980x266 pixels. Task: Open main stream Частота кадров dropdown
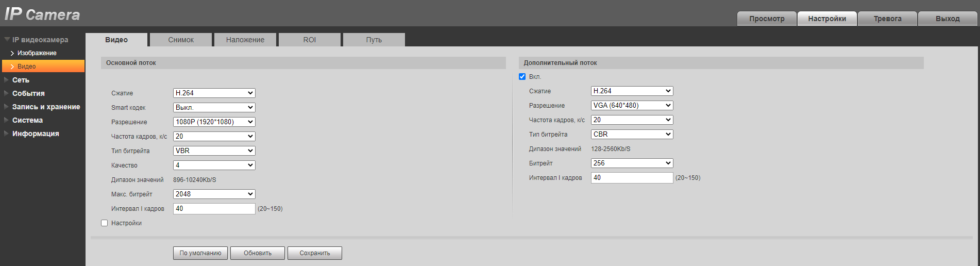tap(214, 137)
